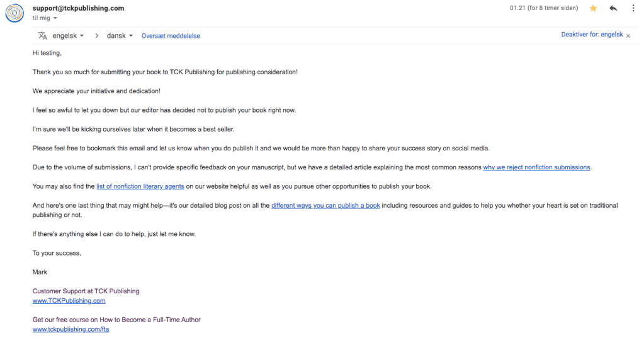Click the 'Customer Support at TCK Publishing' signature line
Viewport: 644px width, 348px height.
86,291
